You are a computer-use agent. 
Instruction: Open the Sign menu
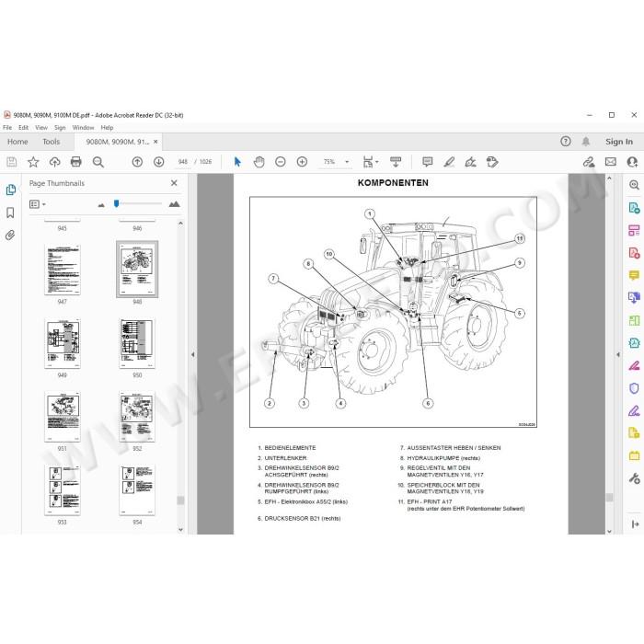[x=60, y=127]
